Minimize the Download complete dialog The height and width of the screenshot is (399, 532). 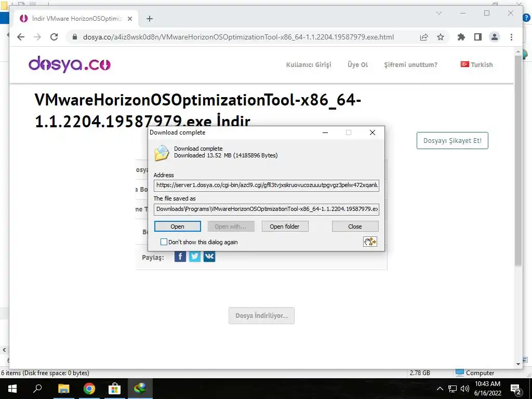pyautogui.click(x=325, y=132)
